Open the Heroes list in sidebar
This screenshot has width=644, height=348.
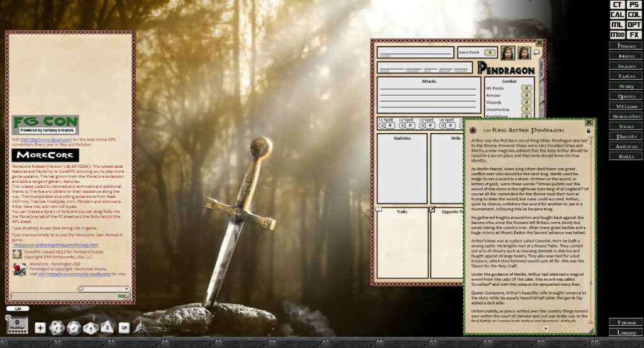[626, 46]
